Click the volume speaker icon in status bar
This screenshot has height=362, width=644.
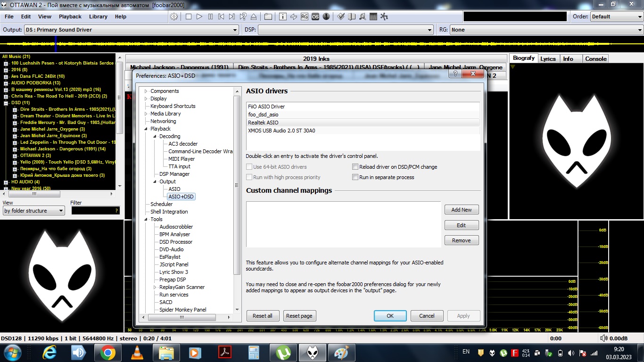click(x=603, y=338)
